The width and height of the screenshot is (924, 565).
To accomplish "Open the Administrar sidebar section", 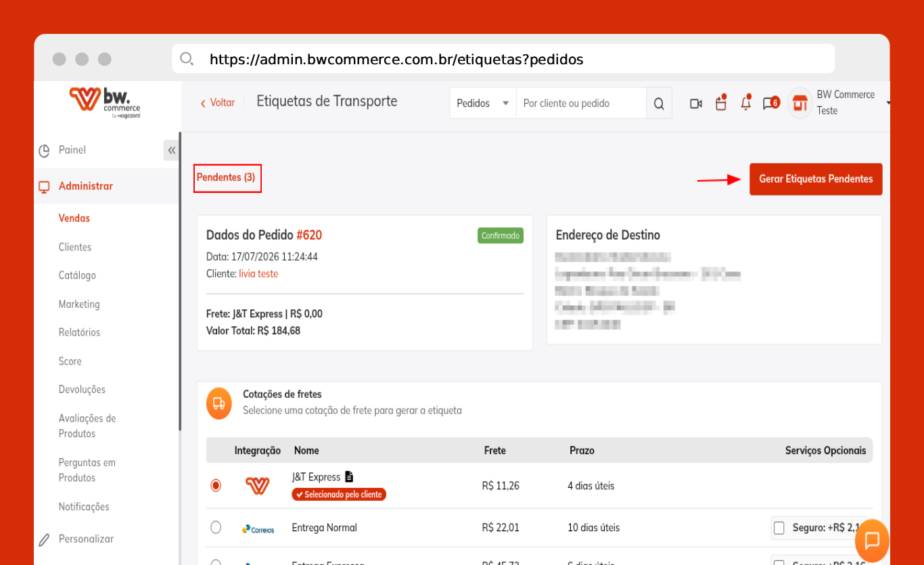I will pos(86,186).
